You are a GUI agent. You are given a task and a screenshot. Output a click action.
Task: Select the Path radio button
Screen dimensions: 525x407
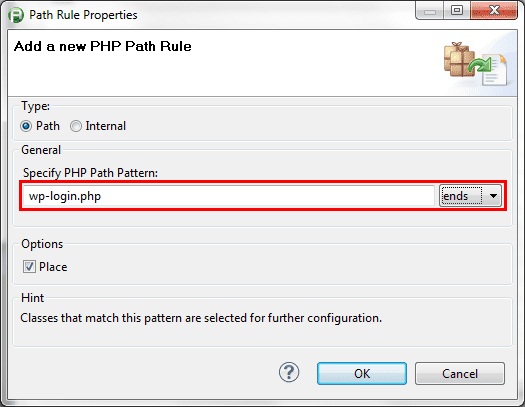[26, 126]
